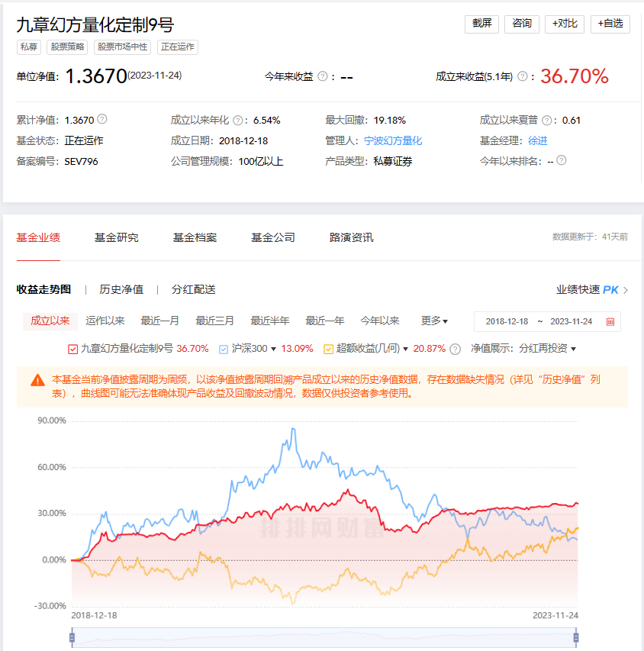The height and width of the screenshot is (651, 644).
Task: Click the 业绩快速 PK arrow
Action: pyautogui.click(x=626, y=290)
